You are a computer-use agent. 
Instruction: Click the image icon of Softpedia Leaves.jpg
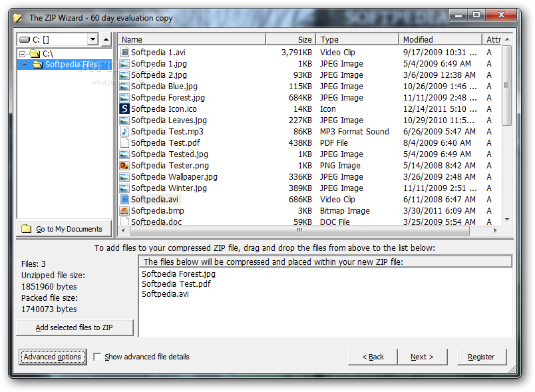click(124, 120)
